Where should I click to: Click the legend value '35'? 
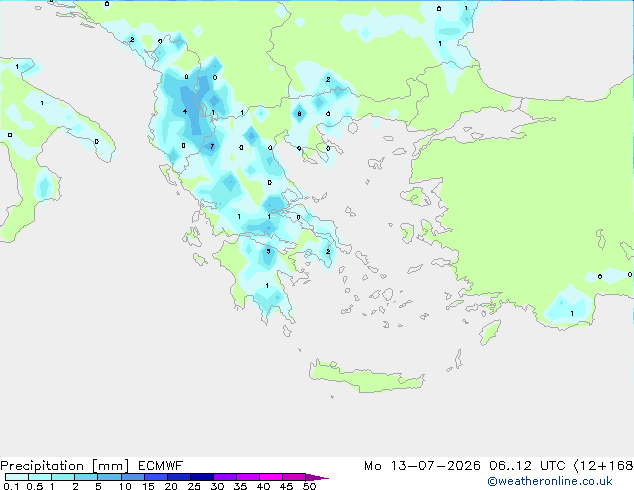(x=240, y=486)
